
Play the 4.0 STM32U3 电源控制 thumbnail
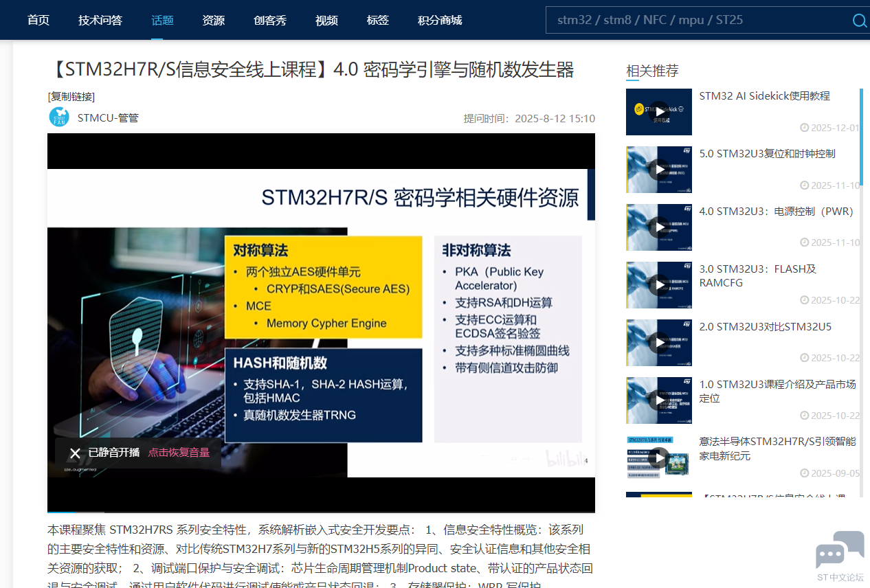659,227
